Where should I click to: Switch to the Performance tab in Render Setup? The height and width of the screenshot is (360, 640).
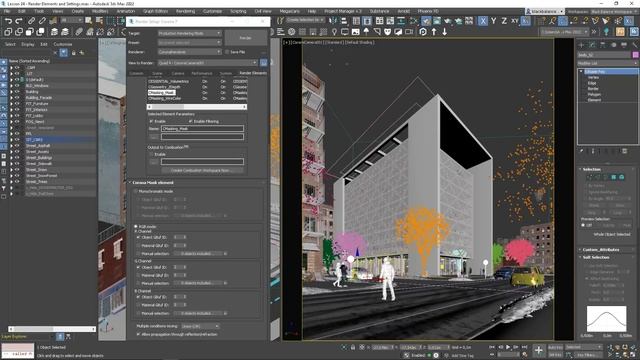pos(202,73)
